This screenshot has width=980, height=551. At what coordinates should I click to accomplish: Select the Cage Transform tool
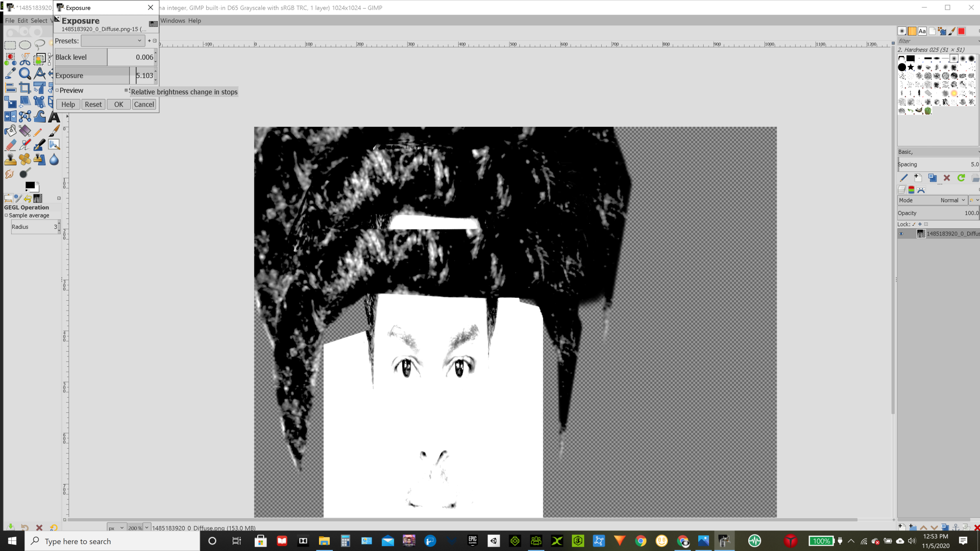(24, 117)
